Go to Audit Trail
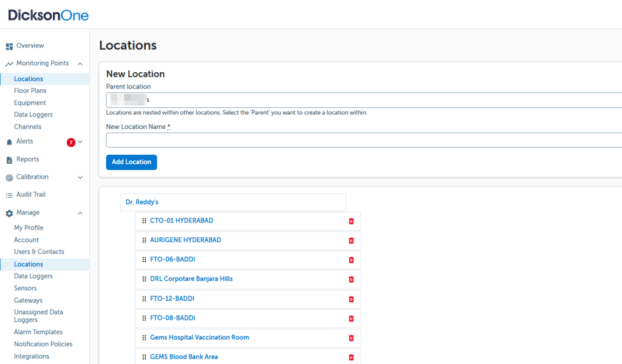This screenshot has height=364, width=622. pyautogui.click(x=30, y=195)
